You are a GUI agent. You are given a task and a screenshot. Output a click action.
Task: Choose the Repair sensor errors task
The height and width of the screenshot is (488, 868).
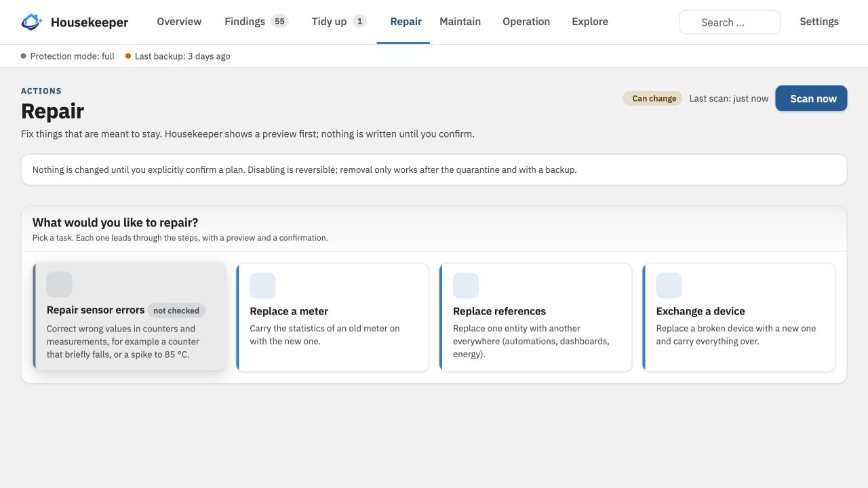point(130,317)
